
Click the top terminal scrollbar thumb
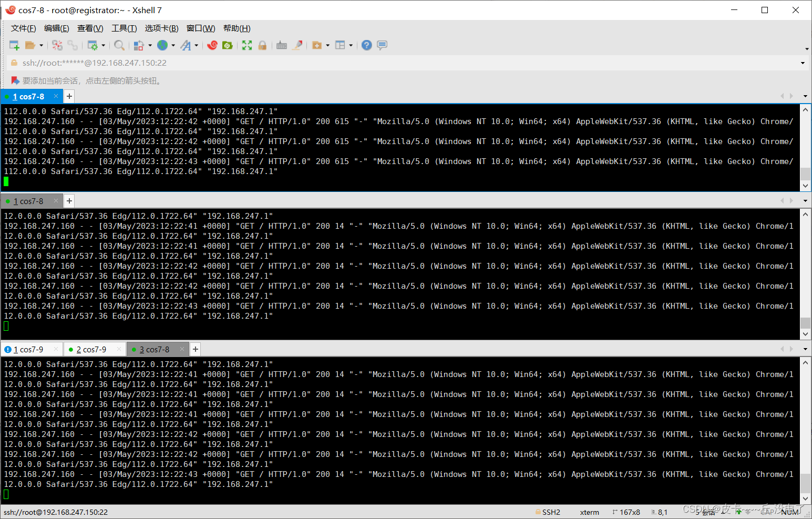[805, 174]
